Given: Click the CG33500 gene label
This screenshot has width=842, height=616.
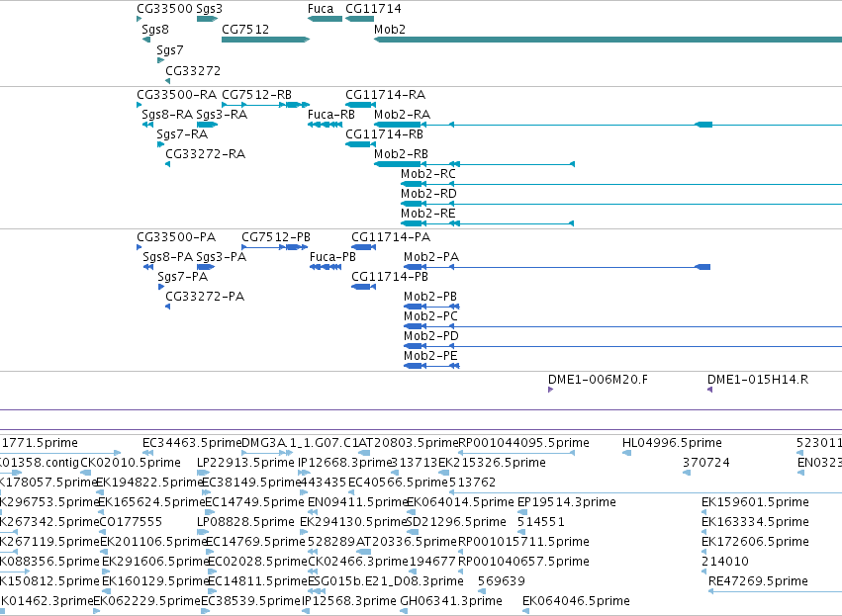Looking at the screenshot, I should [164, 9].
